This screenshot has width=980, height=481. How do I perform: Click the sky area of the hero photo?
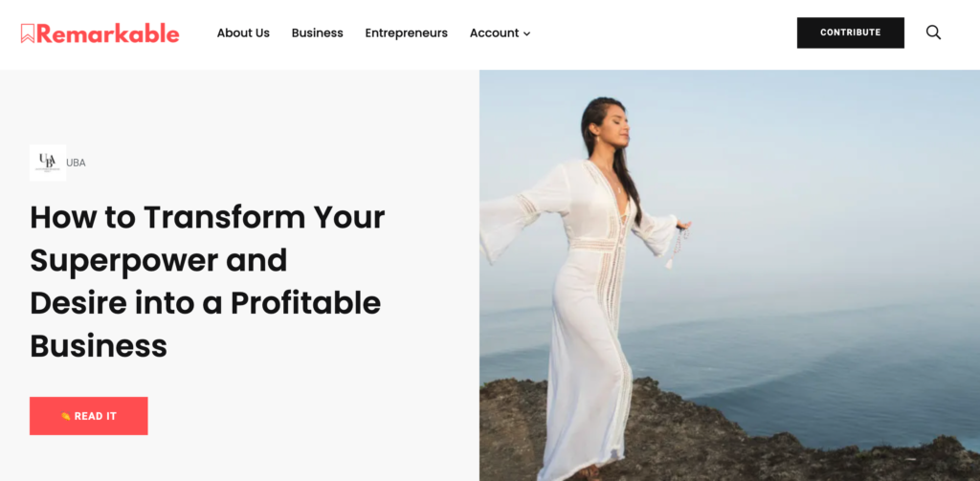coord(813,156)
